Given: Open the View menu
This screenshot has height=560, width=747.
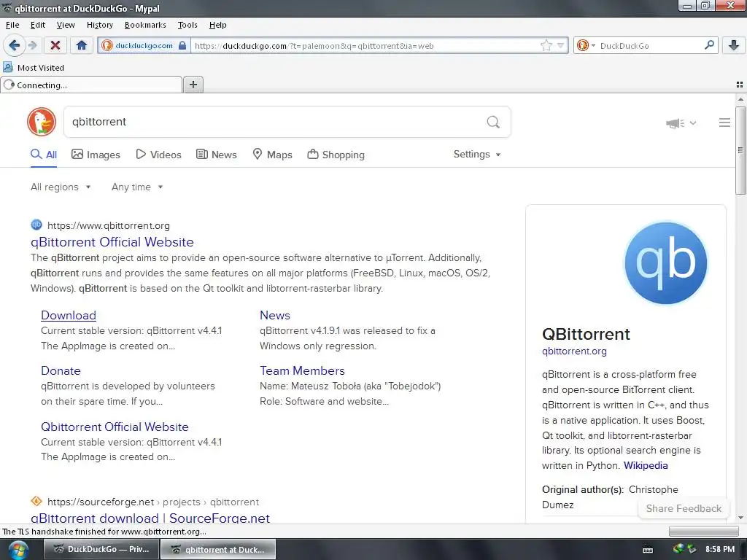Looking at the screenshot, I should tap(65, 25).
